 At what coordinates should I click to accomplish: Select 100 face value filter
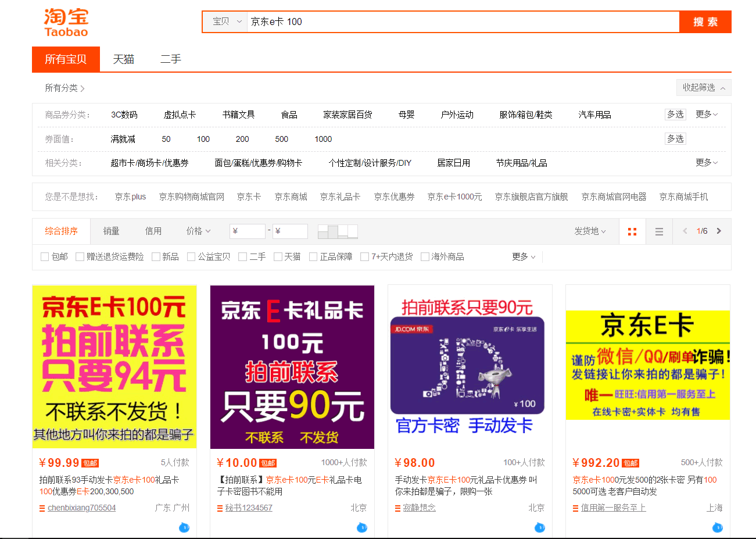(203, 139)
